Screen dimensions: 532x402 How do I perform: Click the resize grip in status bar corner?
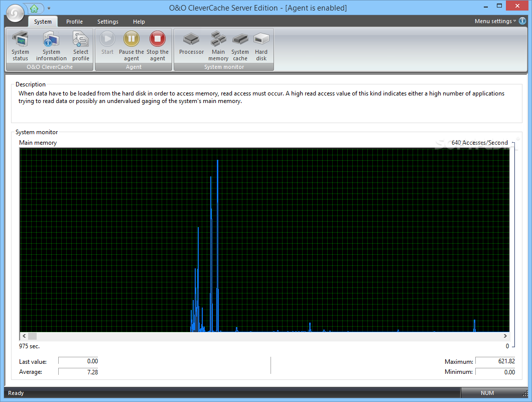pos(525,393)
